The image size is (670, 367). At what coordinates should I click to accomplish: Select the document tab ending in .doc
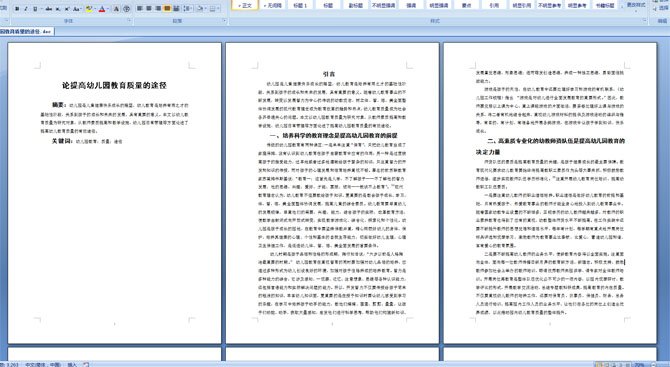(x=26, y=32)
